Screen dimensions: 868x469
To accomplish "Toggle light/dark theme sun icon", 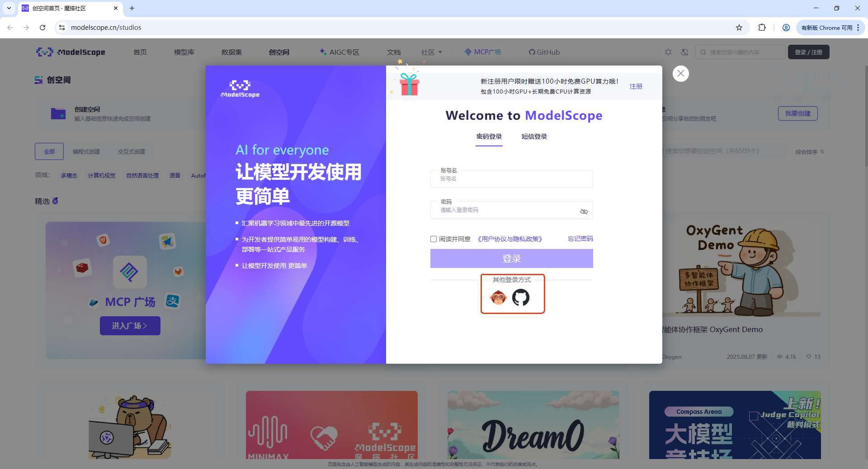I will tap(668, 52).
